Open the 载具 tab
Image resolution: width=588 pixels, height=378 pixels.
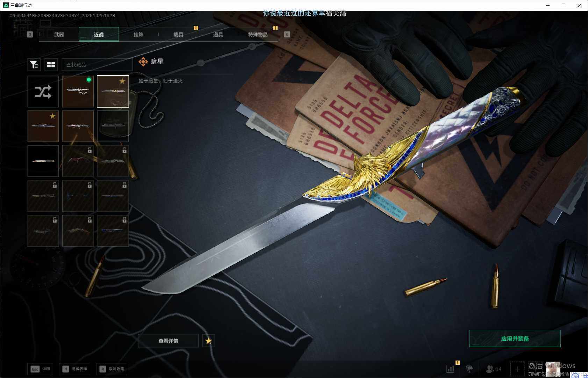pyautogui.click(x=178, y=35)
